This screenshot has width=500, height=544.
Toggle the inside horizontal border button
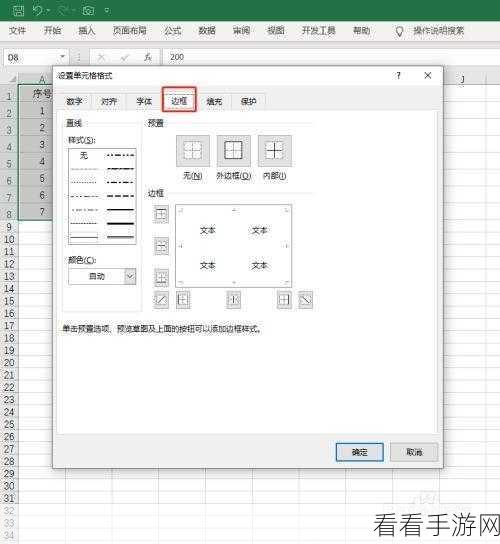(161, 246)
